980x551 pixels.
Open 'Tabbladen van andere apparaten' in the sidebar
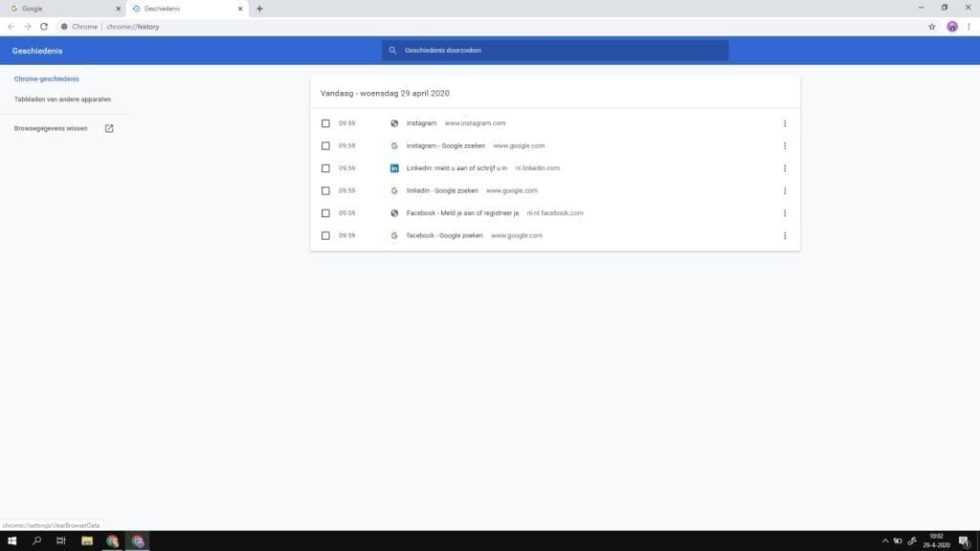(62, 99)
